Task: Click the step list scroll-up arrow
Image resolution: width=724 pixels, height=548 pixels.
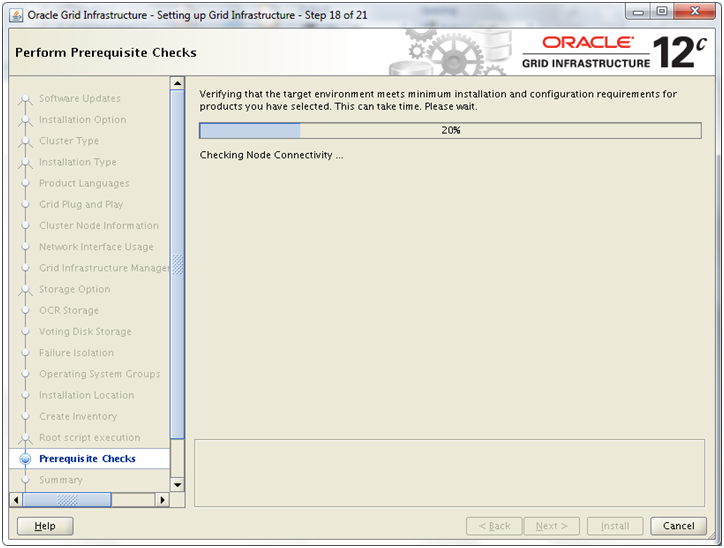Action: [x=177, y=84]
